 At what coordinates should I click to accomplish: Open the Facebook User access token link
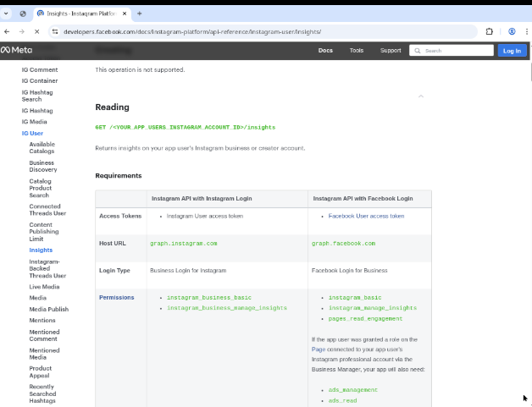click(366, 216)
